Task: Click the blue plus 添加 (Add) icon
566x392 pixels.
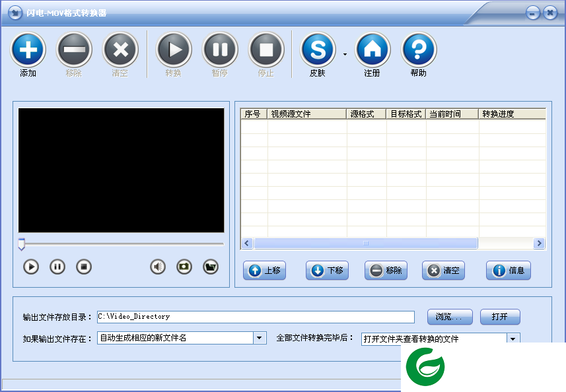Action: pyautogui.click(x=28, y=49)
